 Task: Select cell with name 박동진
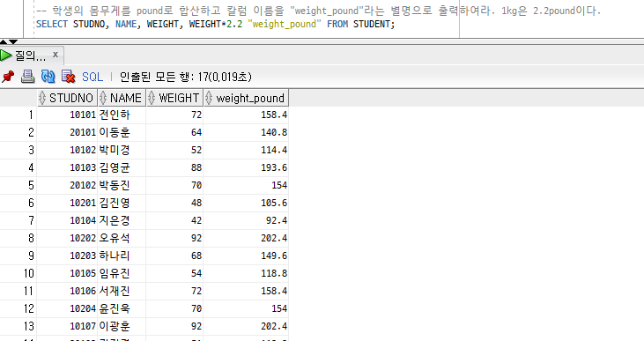tap(122, 185)
